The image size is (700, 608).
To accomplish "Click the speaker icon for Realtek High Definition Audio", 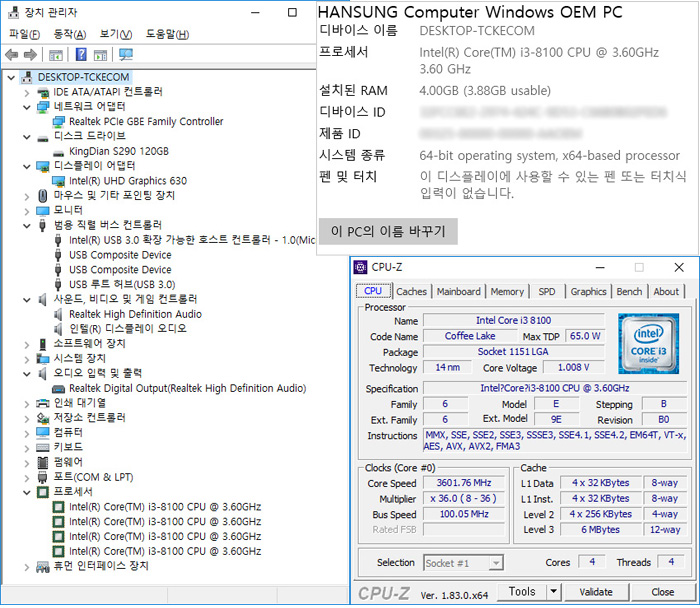I will coord(58,314).
